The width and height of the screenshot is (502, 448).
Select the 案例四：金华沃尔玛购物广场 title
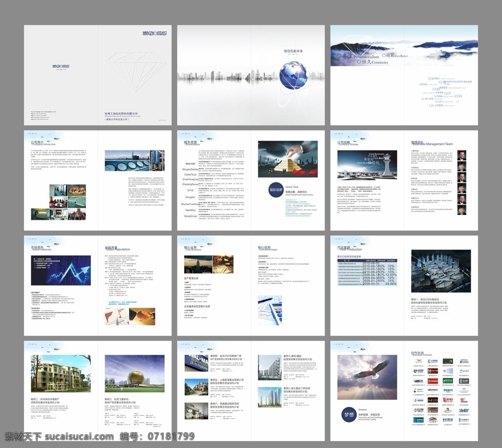[226, 356]
